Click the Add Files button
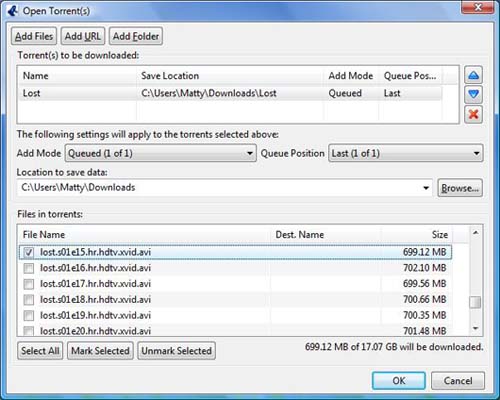This screenshot has height=400, width=500. tap(34, 36)
